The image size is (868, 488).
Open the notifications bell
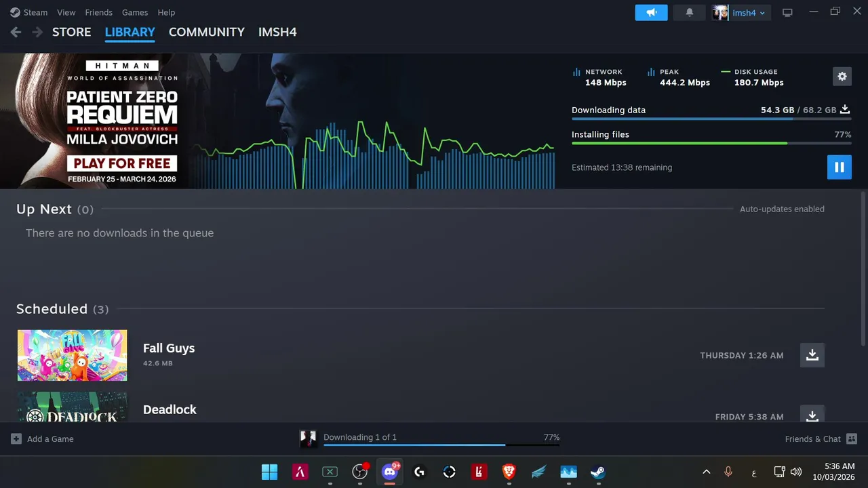[690, 12]
